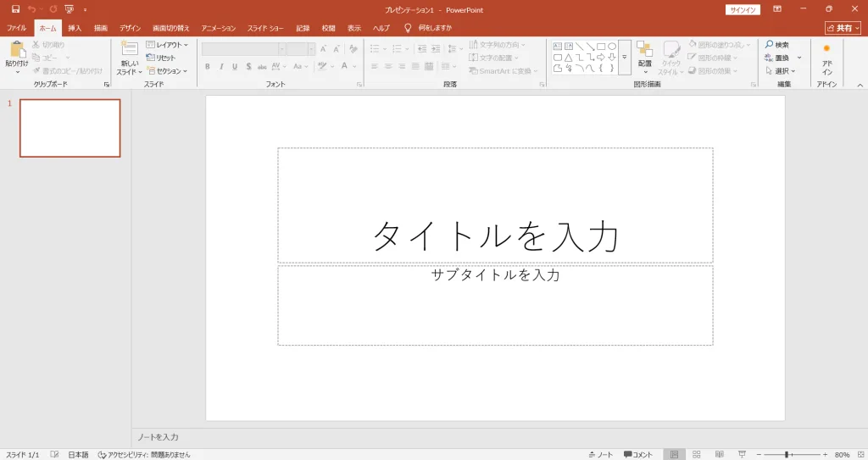Click the Search (検索) button in editing group

[x=776, y=45]
